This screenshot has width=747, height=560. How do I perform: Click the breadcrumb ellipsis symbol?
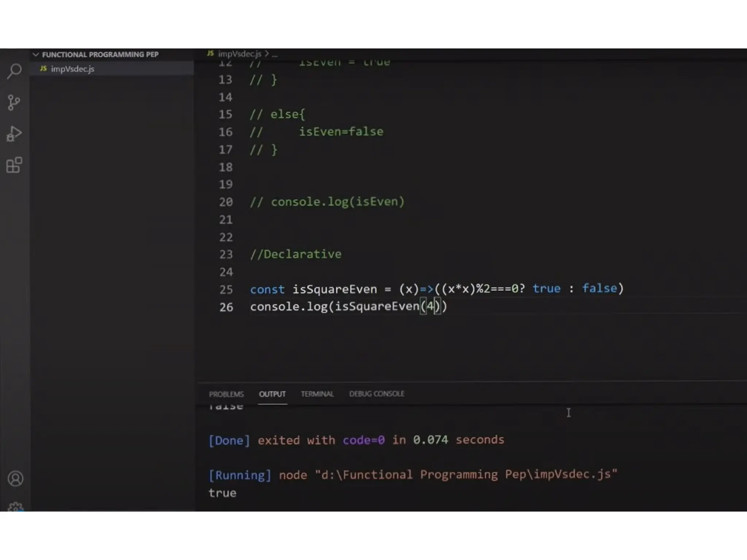tap(275, 55)
